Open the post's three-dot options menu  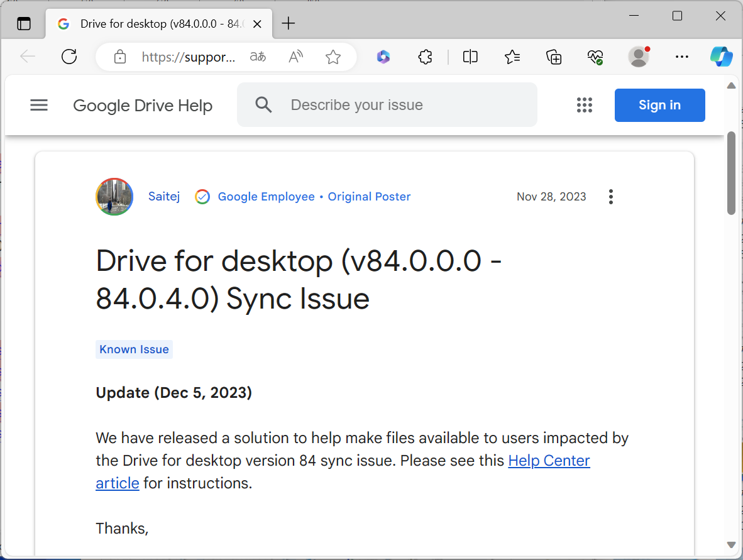click(x=610, y=197)
